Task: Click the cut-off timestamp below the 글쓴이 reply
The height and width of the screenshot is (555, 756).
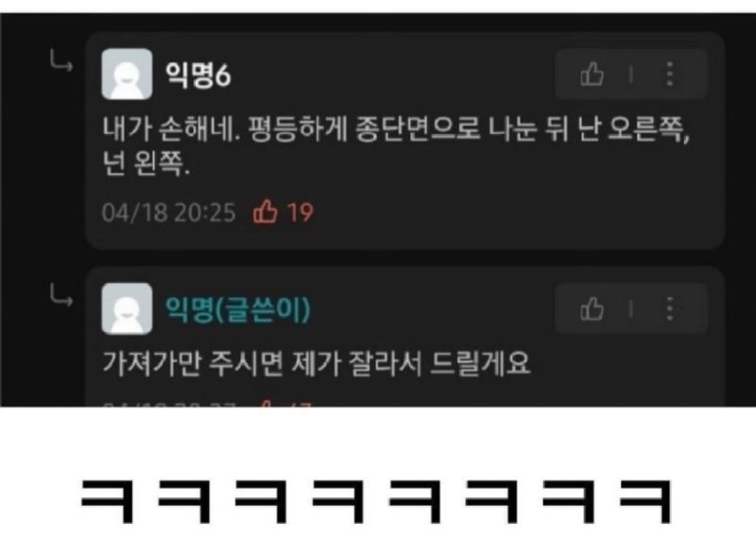Action: click(169, 404)
